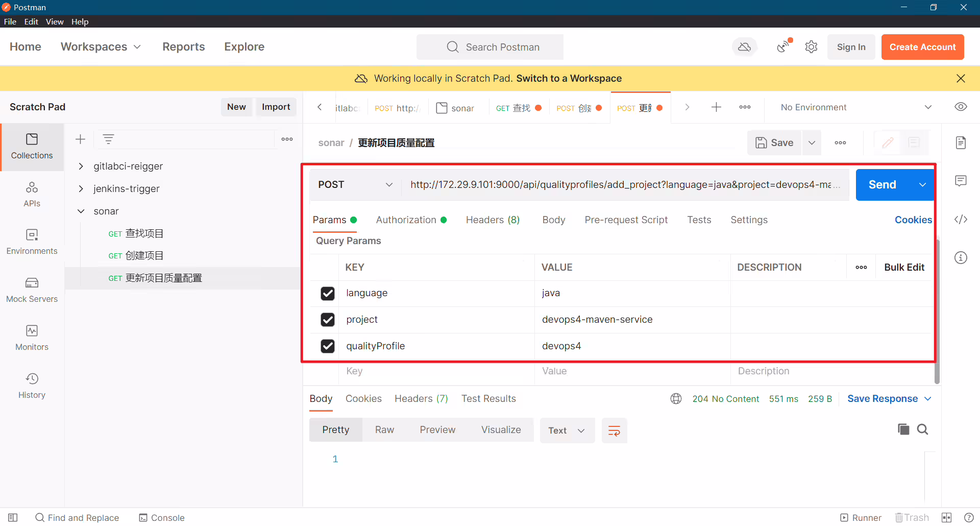
Task: Open the Save options dropdown arrow
Action: point(812,143)
